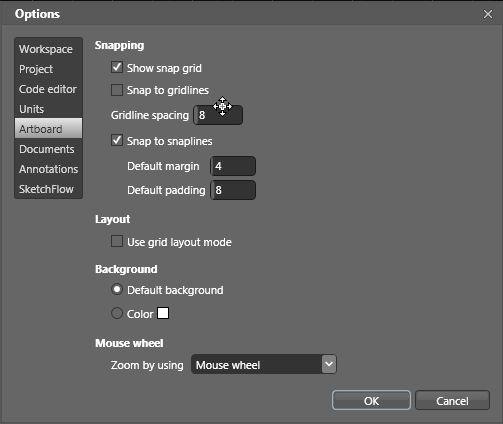Open Code editor options
This screenshot has width=503, height=424.
48,89
